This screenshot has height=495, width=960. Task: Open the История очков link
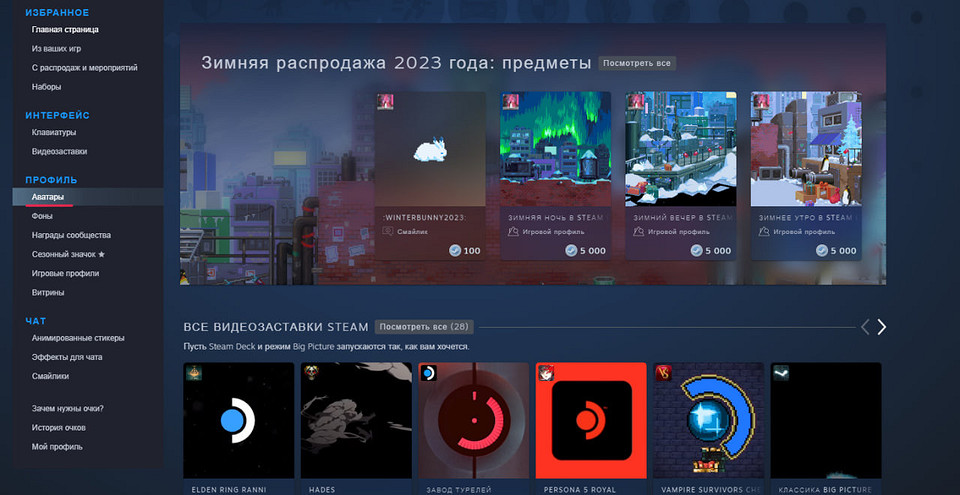pyautogui.click(x=58, y=427)
